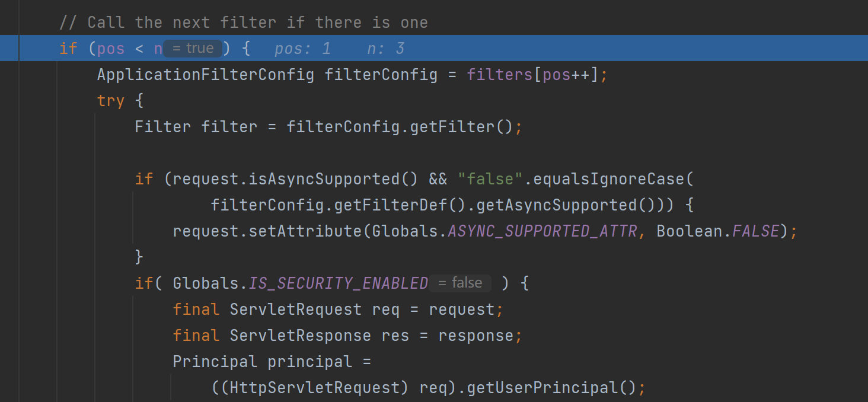Click the ApplicationFilterConfig type name
This screenshot has width=868, height=402.
coord(206,75)
